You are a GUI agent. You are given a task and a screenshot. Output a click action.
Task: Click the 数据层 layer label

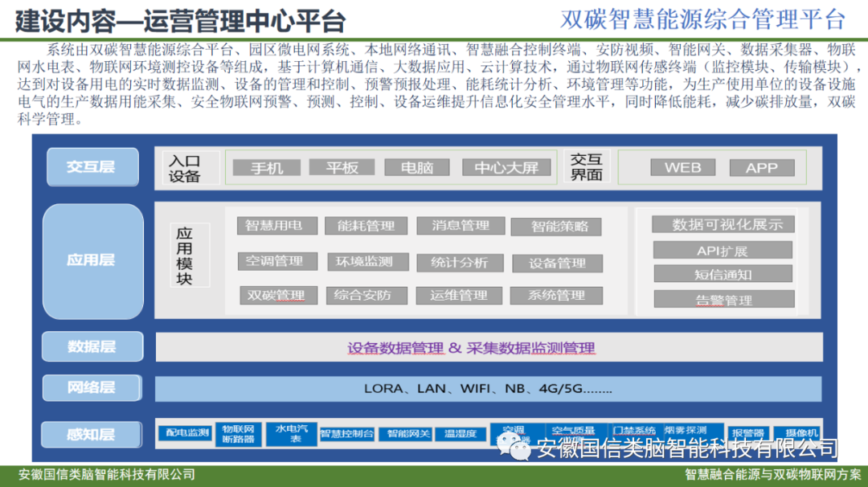point(92,346)
